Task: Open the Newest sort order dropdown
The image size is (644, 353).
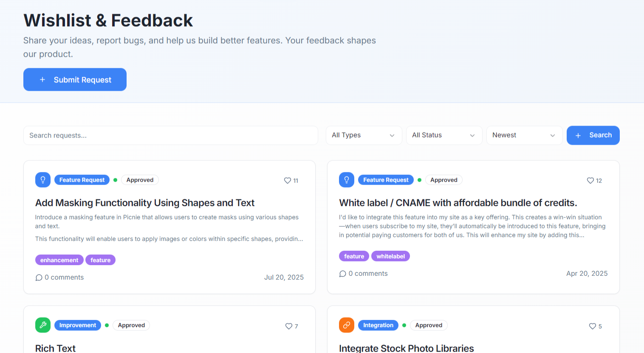Action: coord(524,135)
